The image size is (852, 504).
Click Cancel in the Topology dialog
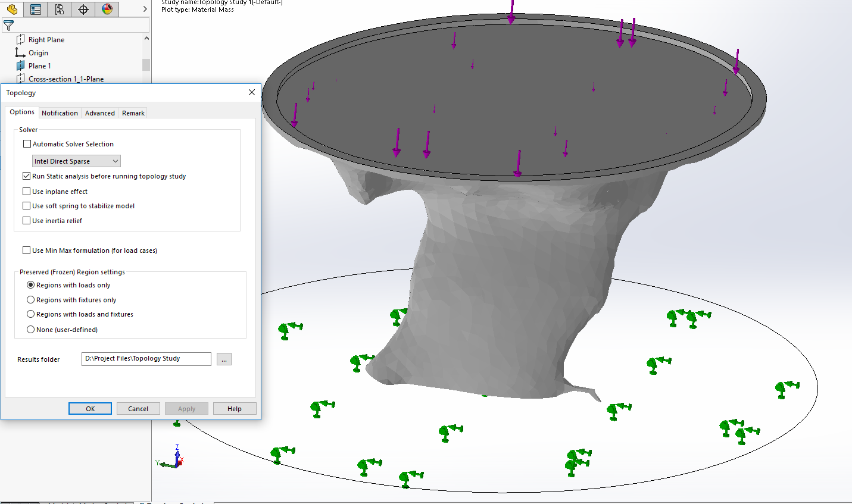tap(138, 409)
